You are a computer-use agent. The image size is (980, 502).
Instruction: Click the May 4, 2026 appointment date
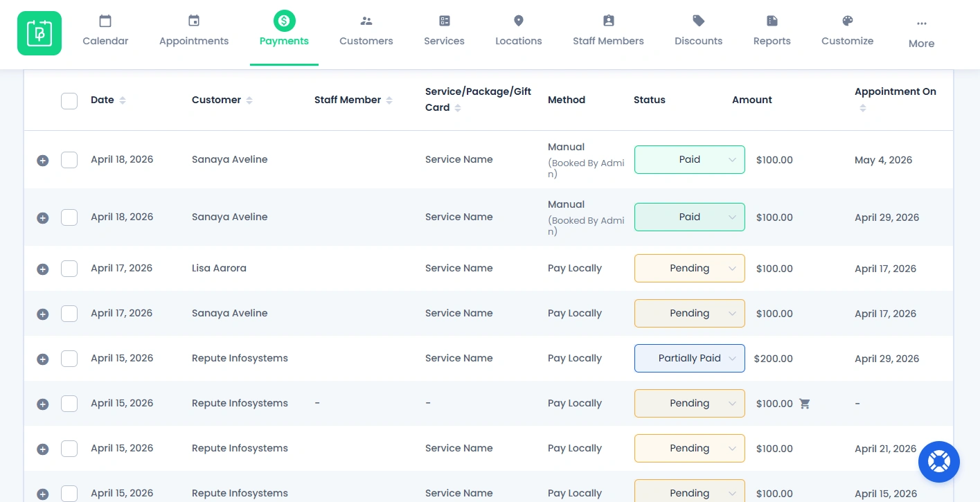point(884,160)
